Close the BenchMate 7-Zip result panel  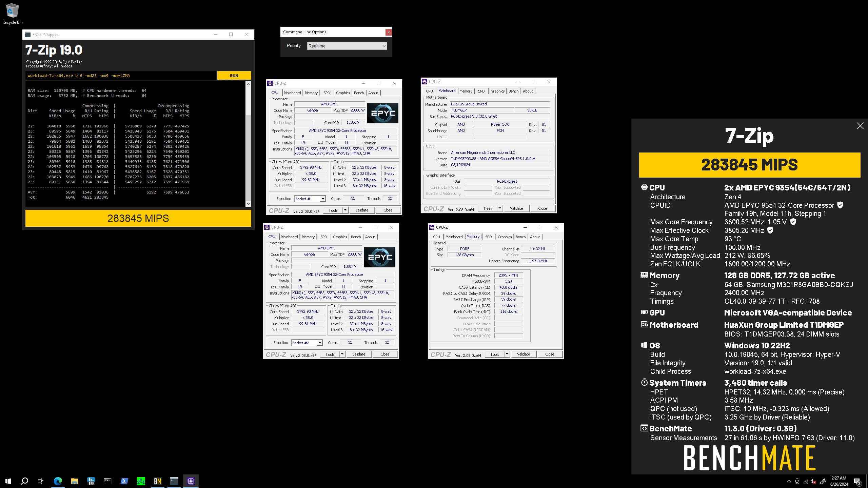pyautogui.click(x=860, y=126)
